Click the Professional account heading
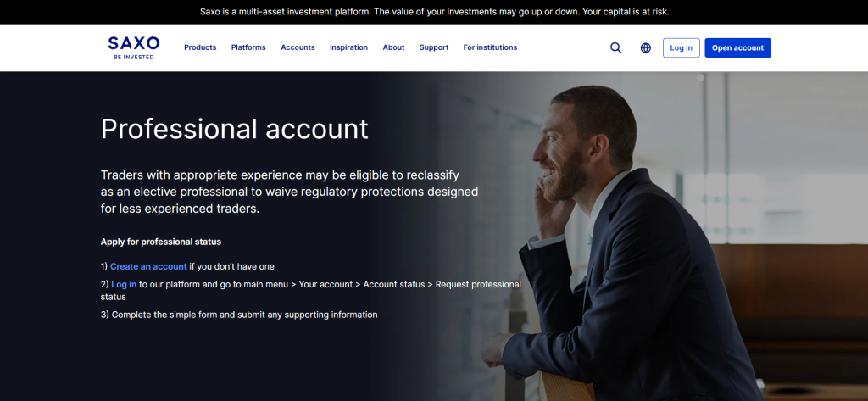868x401 pixels. pos(234,129)
